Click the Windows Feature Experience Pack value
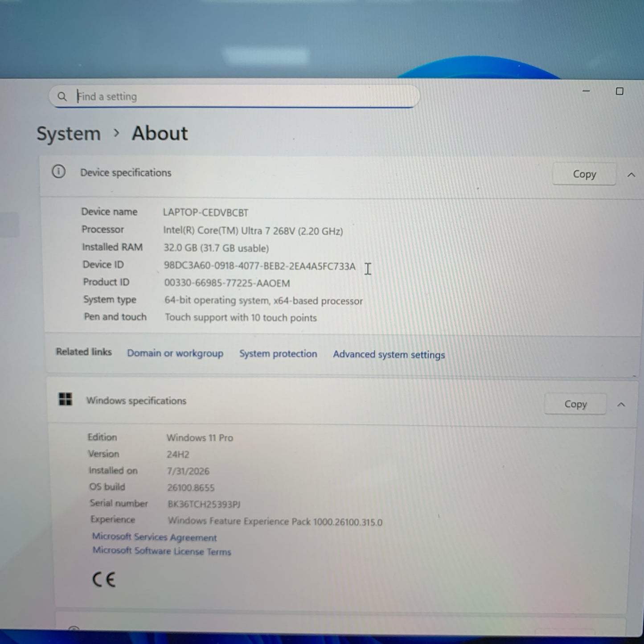Screen dimensions: 644x644 tap(275, 521)
